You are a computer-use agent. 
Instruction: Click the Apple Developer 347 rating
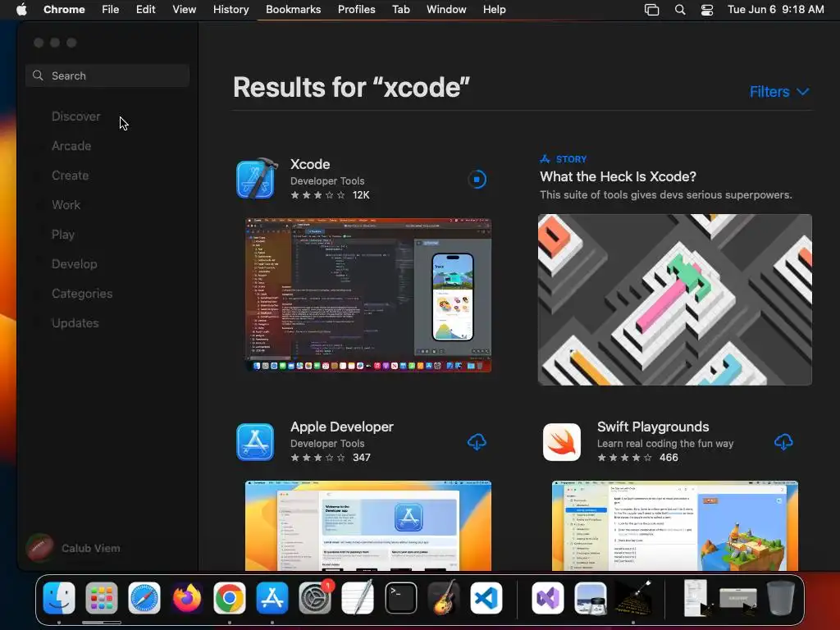point(331,458)
